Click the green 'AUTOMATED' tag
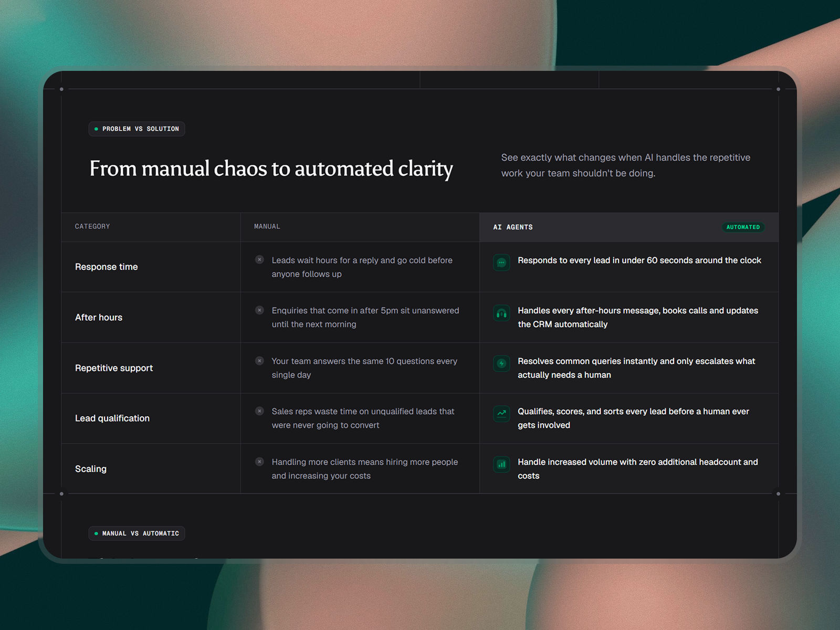Screen dimensions: 840x630 [x=743, y=227]
